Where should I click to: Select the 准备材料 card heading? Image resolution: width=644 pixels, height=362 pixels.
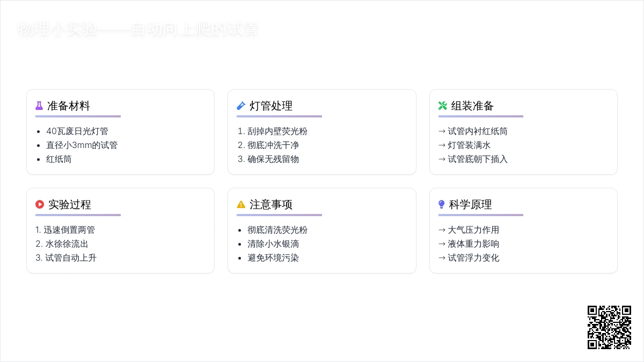pos(69,106)
